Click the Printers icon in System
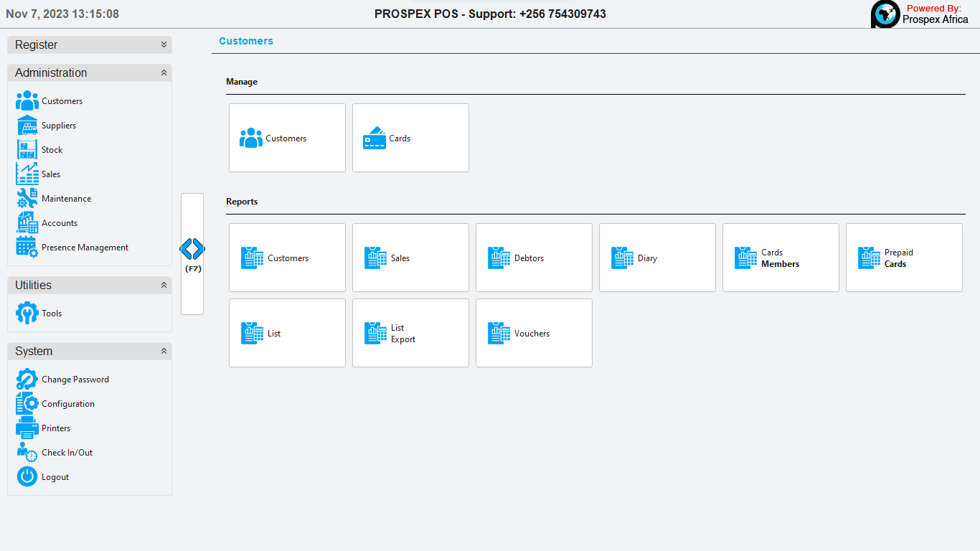The width and height of the screenshot is (980, 551). click(27, 428)
